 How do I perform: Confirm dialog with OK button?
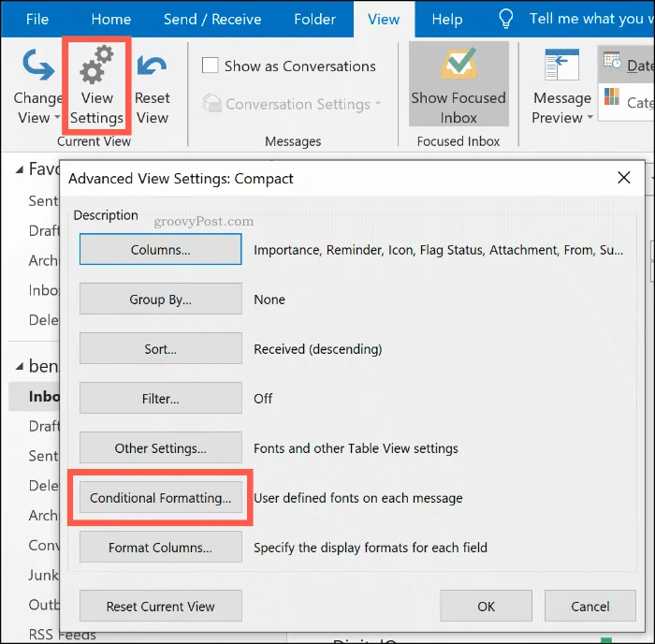click(486, 606)
